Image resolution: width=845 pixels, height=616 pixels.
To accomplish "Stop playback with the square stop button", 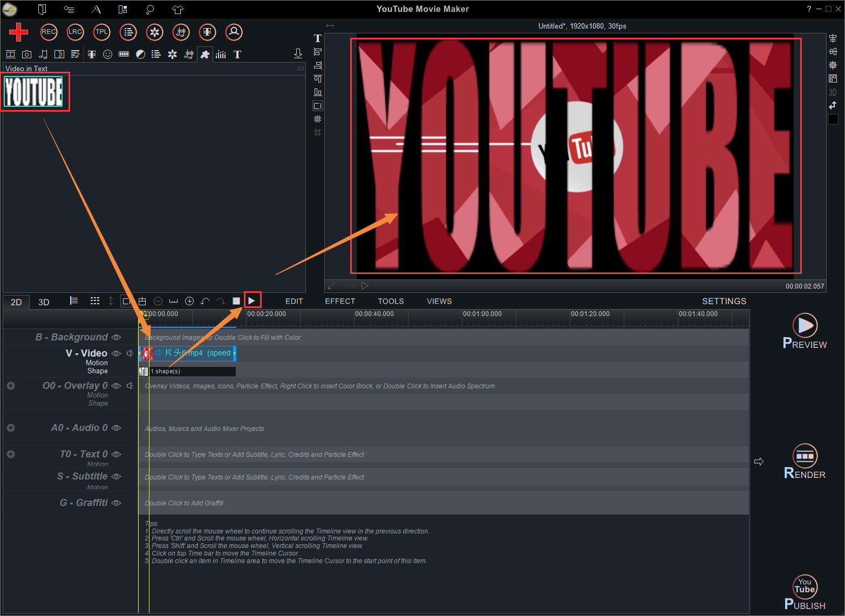I will click(x=236, y=301).
